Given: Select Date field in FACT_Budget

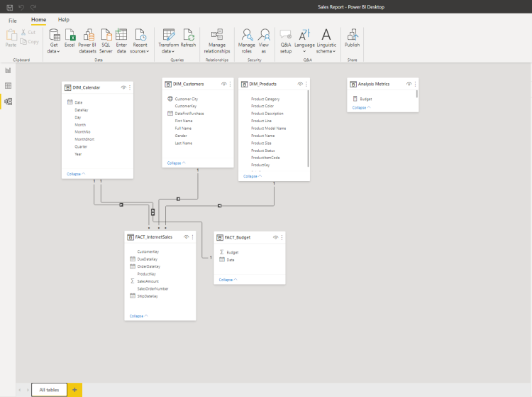Looking at the screenshot, I should coord(231,260).
